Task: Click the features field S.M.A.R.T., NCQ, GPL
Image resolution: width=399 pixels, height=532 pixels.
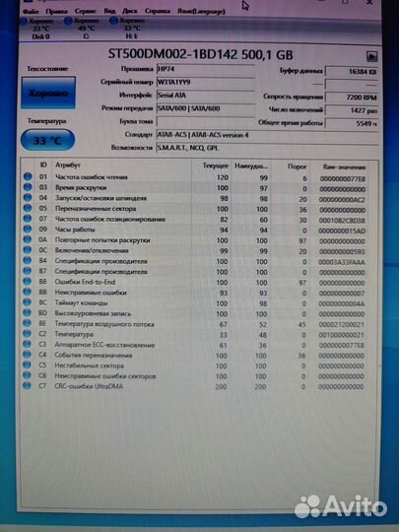Action: (267, 148)
